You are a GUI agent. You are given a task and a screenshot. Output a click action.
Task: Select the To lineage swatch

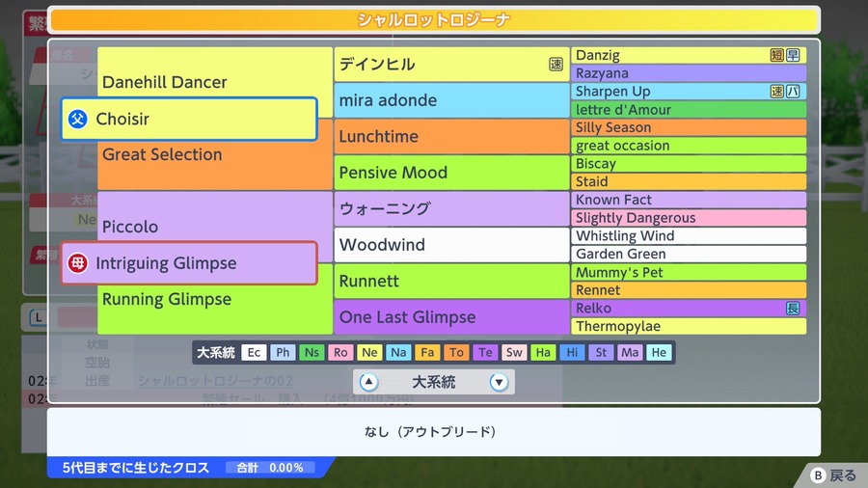tap(456, 352)
